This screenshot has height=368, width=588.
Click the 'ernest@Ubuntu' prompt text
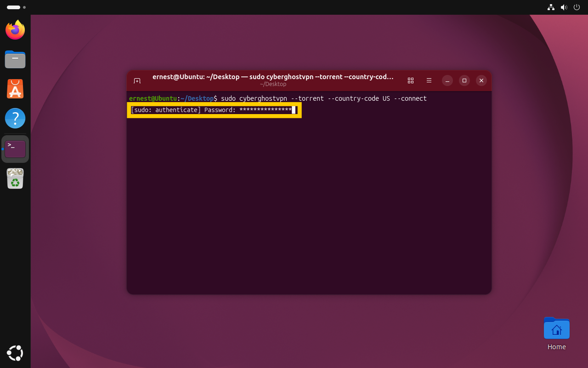(x=153, y=98)
